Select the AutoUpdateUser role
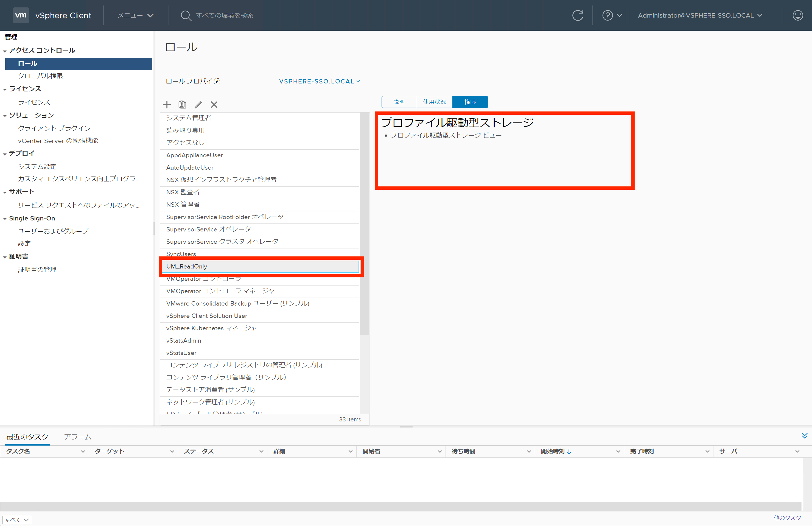812x526 pixels. pos(260,167)
